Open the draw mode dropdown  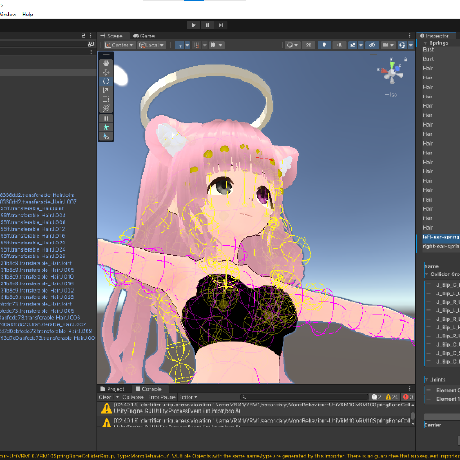[293, 45]
